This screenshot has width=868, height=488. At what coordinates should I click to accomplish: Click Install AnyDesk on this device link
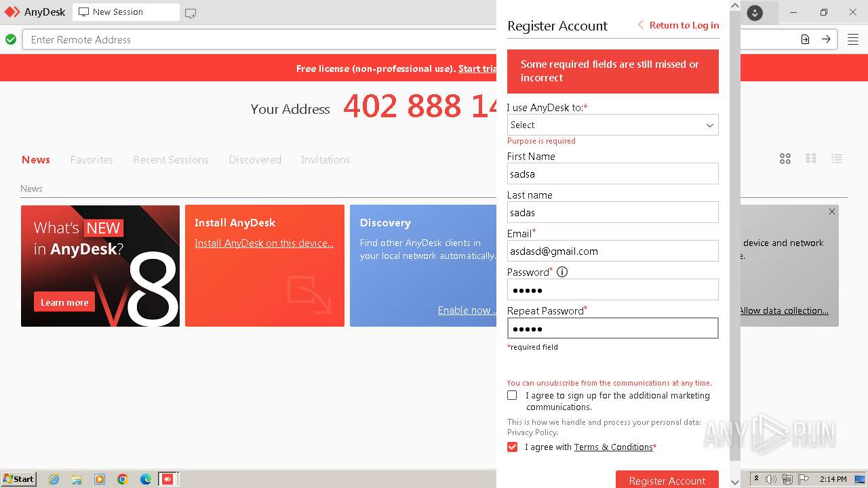[264, 243]
